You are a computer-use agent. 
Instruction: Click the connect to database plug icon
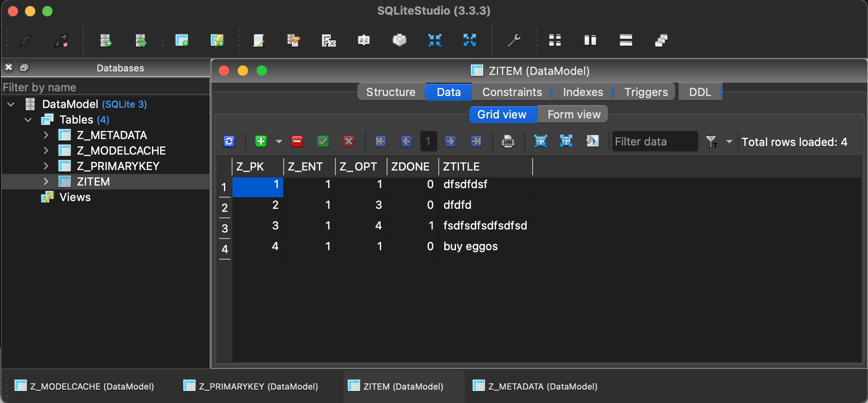[26, 40]
